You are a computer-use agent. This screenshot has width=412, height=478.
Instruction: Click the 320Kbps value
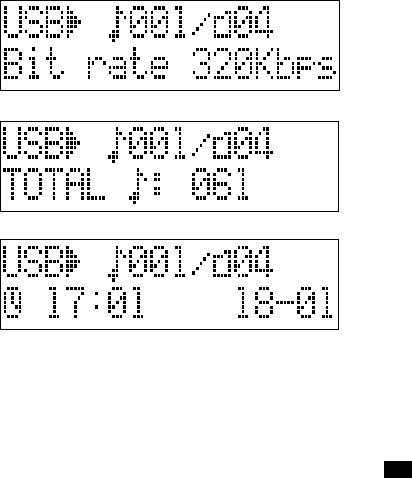tap(264, 63)
